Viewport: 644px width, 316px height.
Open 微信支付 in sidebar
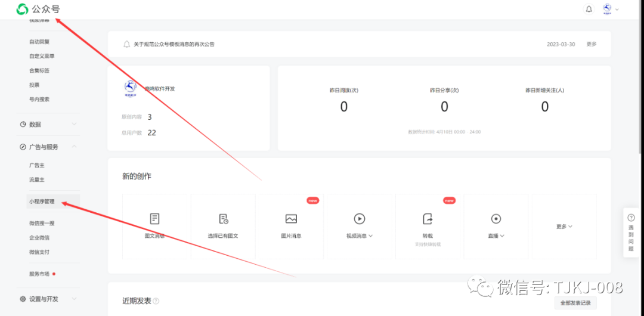pos(39,252)
